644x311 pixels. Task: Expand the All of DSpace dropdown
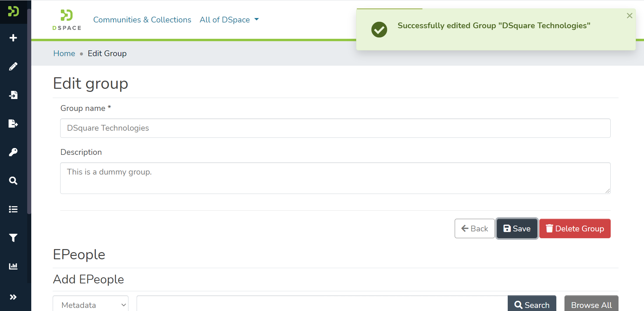(229, 20)
